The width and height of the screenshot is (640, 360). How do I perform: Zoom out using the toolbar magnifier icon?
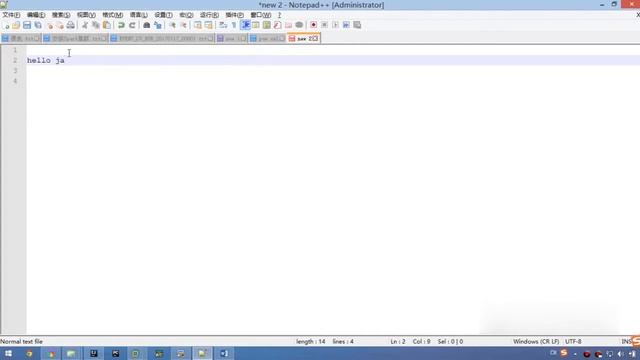(183, 25)
